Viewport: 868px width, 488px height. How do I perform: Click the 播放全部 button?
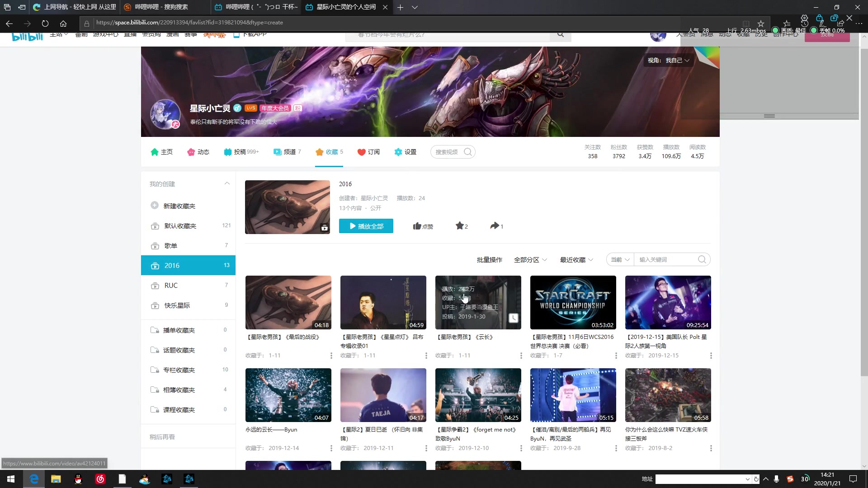coord(366,226)
